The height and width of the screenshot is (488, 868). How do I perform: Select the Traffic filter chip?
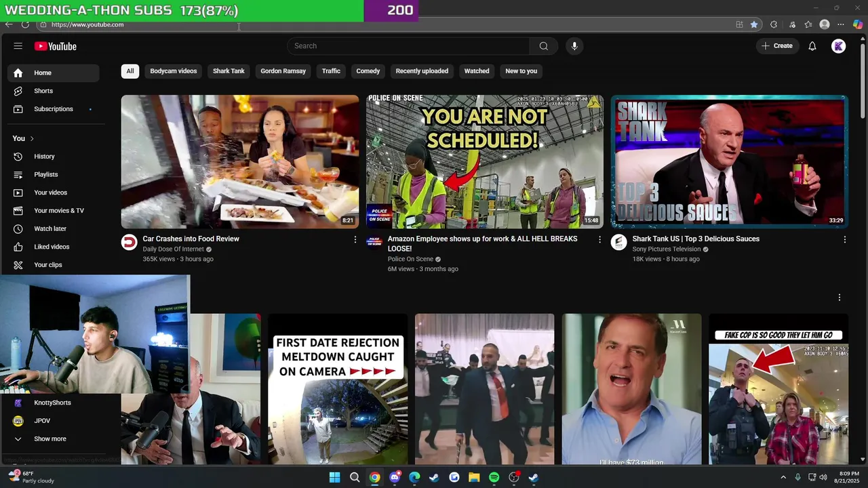coord(331,71)
